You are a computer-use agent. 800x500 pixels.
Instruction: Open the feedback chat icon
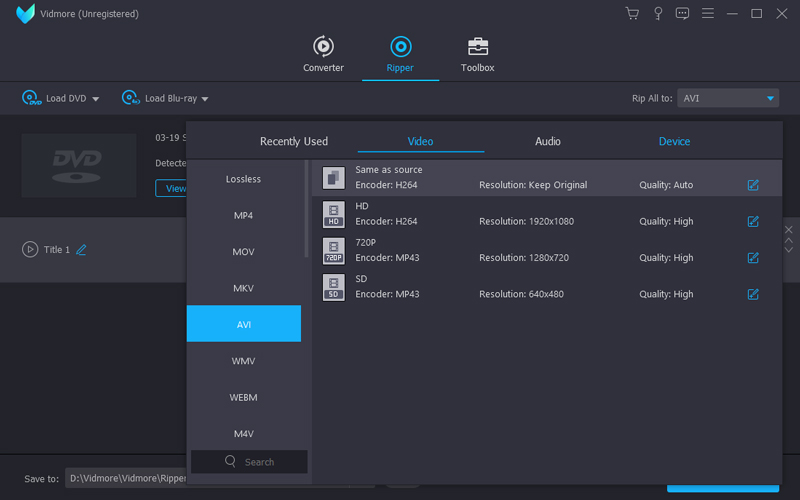pyautogui.click(x=682, y=14)
